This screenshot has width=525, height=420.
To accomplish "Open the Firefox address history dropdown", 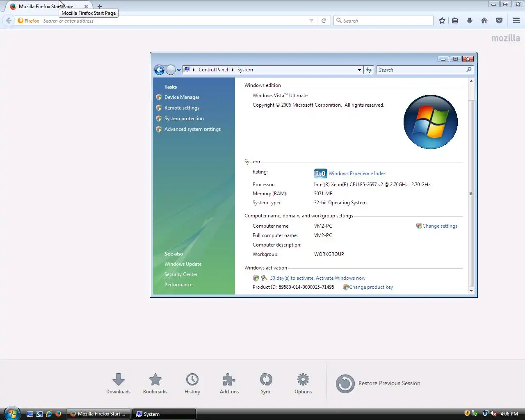I will pos(311,21).
